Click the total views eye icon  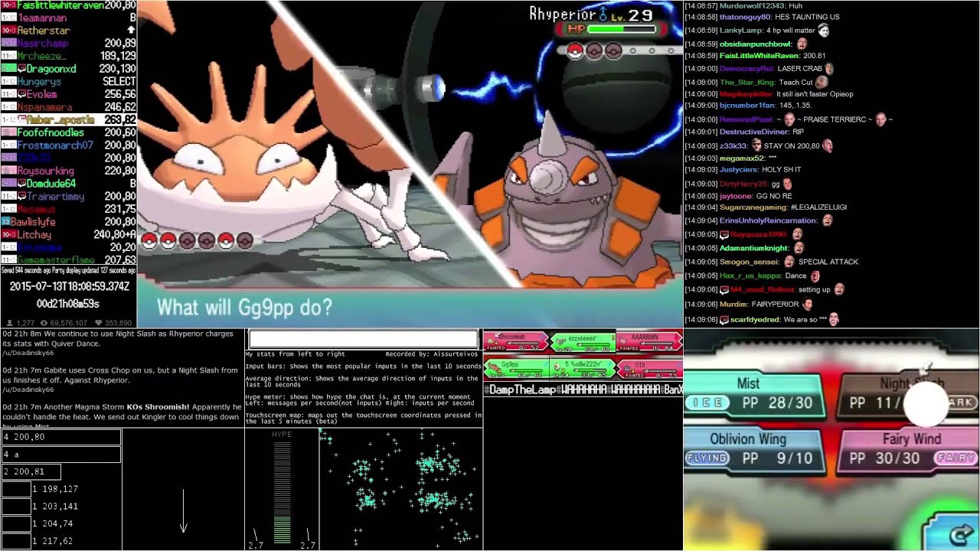[x=45, y=324]
